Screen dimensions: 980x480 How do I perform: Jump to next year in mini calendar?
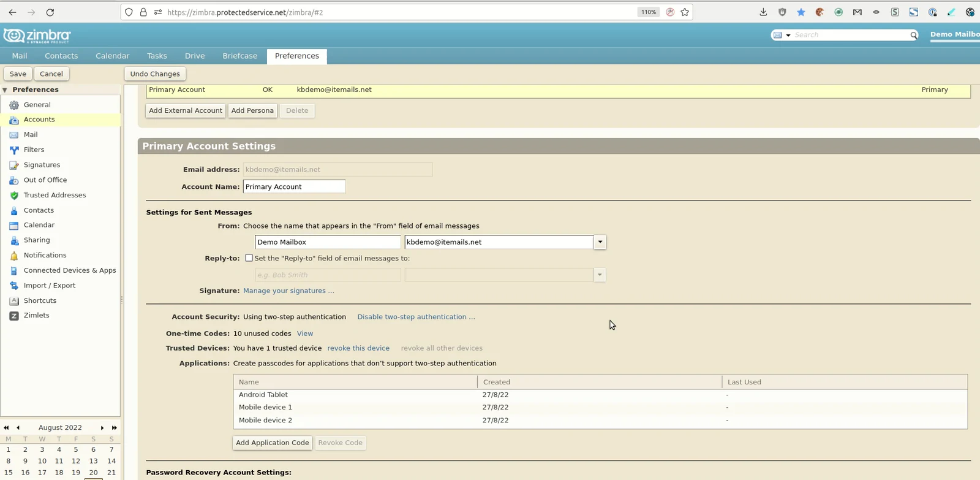pyautogui.click(x=115, y=428)
